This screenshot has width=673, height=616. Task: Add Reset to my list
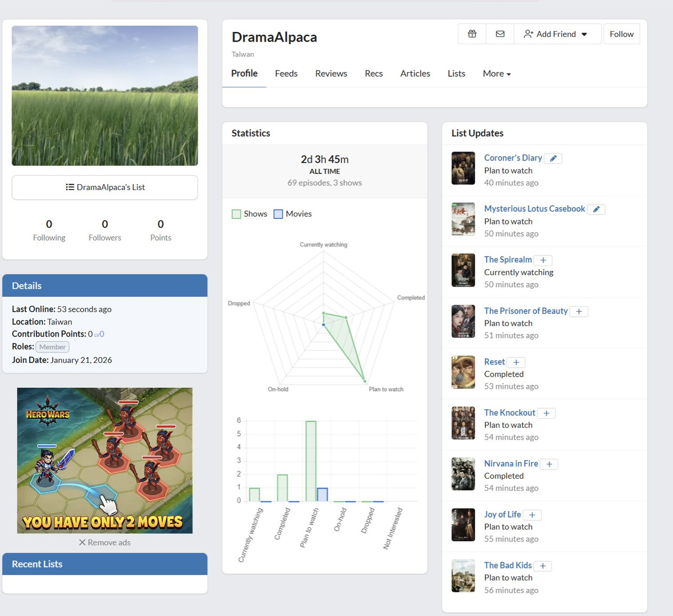point(516,362)
